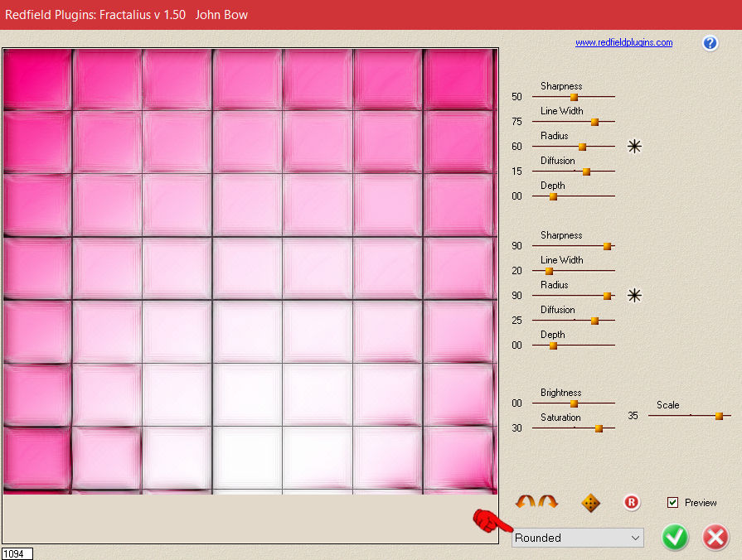The width and height of the screenshot is (742, 560).
Task: Click the Scale value 35
Action: tap(633, 416)
